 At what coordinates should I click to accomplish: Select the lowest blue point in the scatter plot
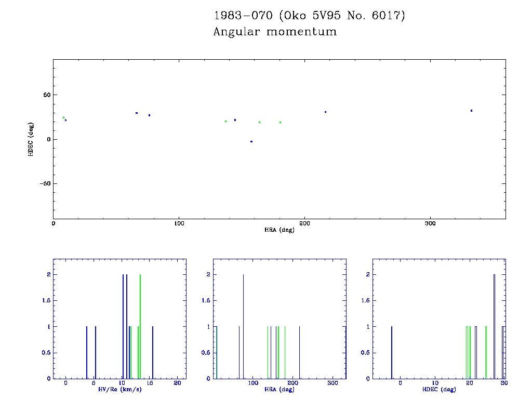tap(251, 141)
